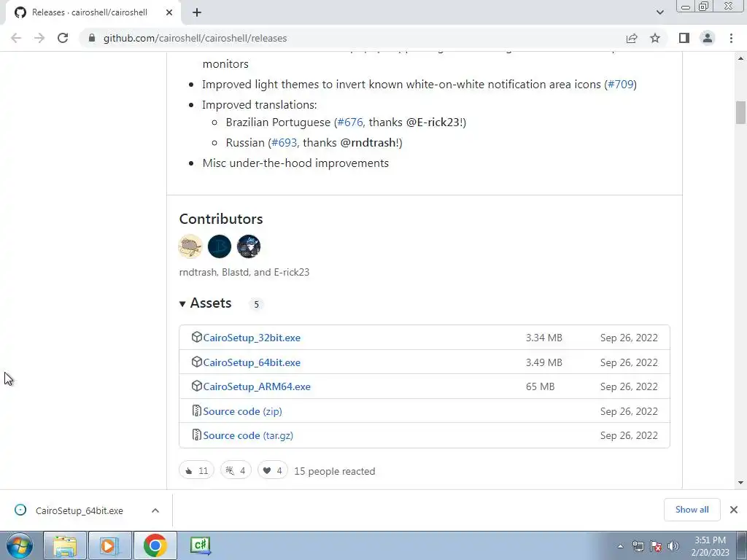Screen dimensions: 747x560
Task: Select the Chrome taskbar button
Action: (155, 545)
